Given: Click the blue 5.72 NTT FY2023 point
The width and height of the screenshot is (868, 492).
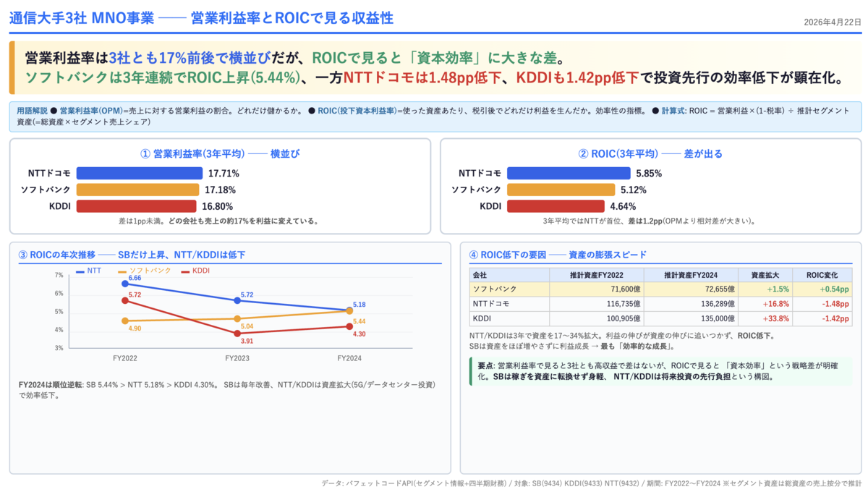Looking at the screenshot, I should pos(237,300).
